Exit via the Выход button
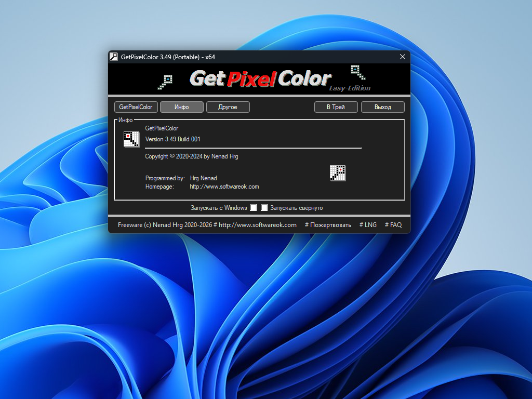Image resolution: width=532 pixels, height=399 pixels. coord(383,107)
